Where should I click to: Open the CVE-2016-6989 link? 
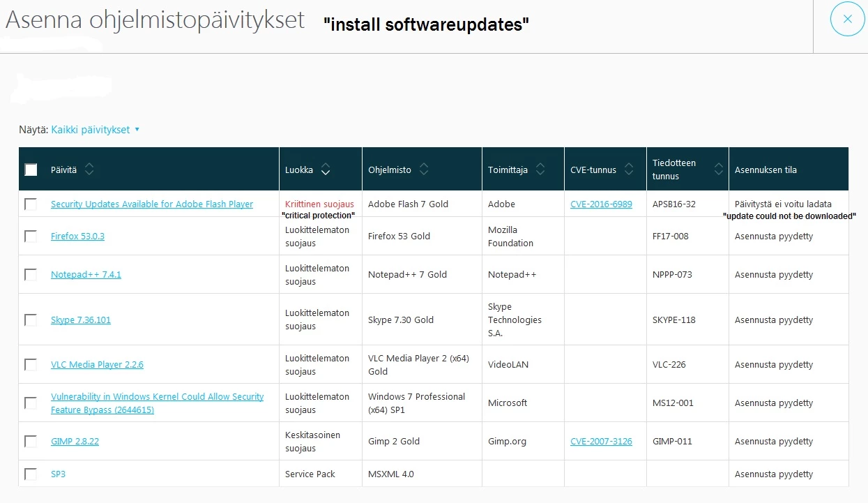pyautogui.click(x=601, y=204)
